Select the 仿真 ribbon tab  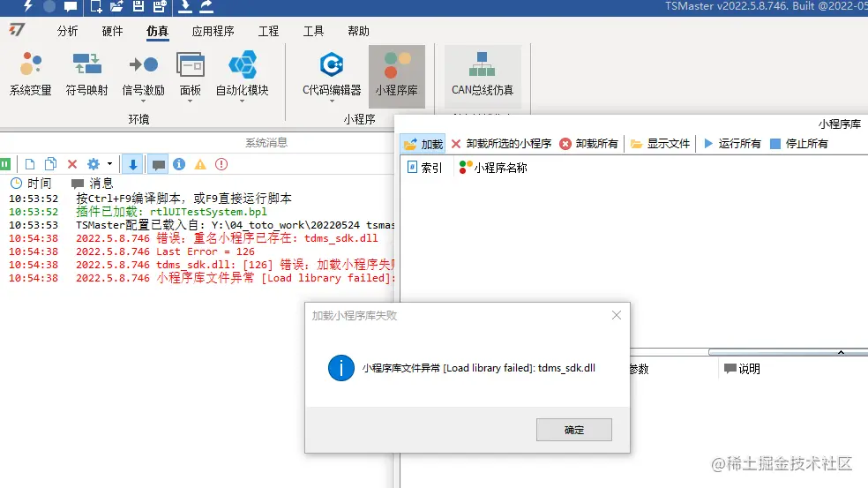[157, 31]
